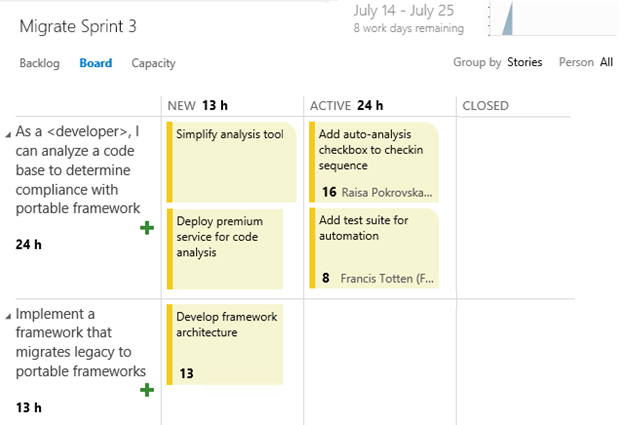Open the Backlog tab
This screenshot has height=425, width=624.
click(x=40, y=63)
